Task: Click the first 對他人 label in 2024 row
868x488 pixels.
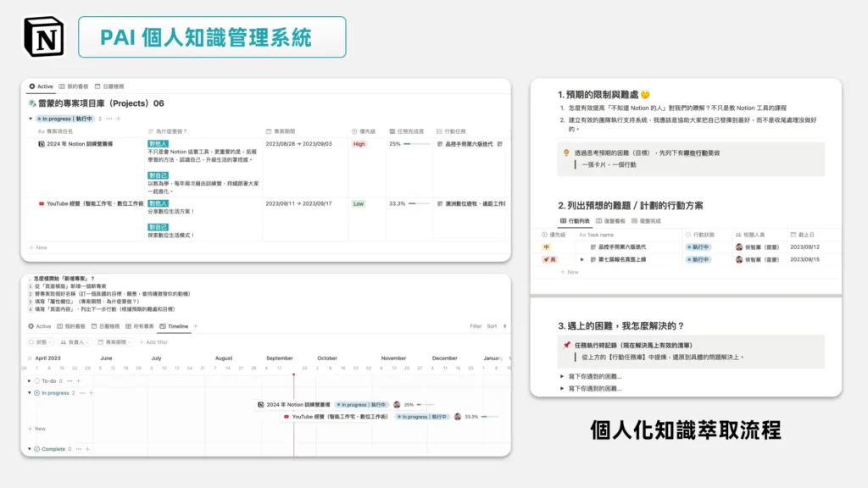Action: point(158,144)
